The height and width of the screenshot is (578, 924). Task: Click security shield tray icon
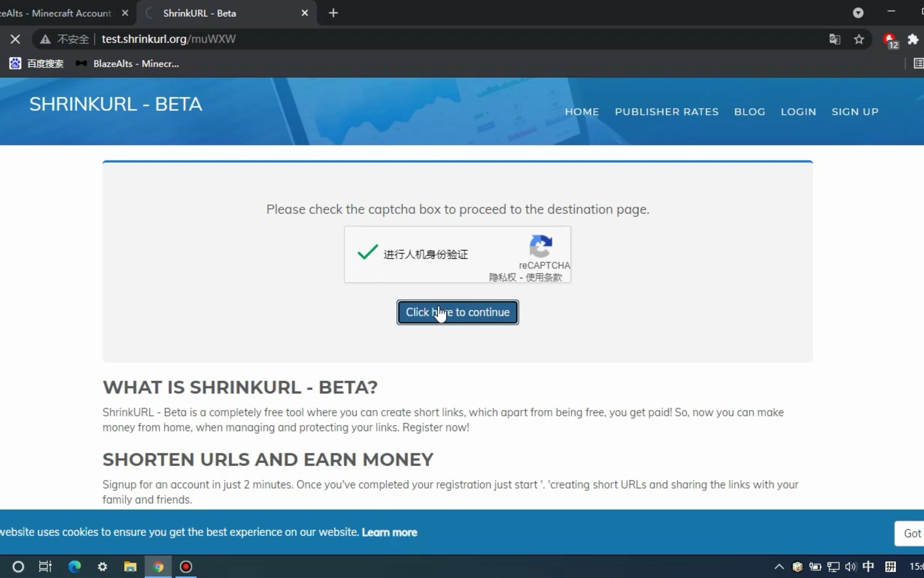point(797,566)
